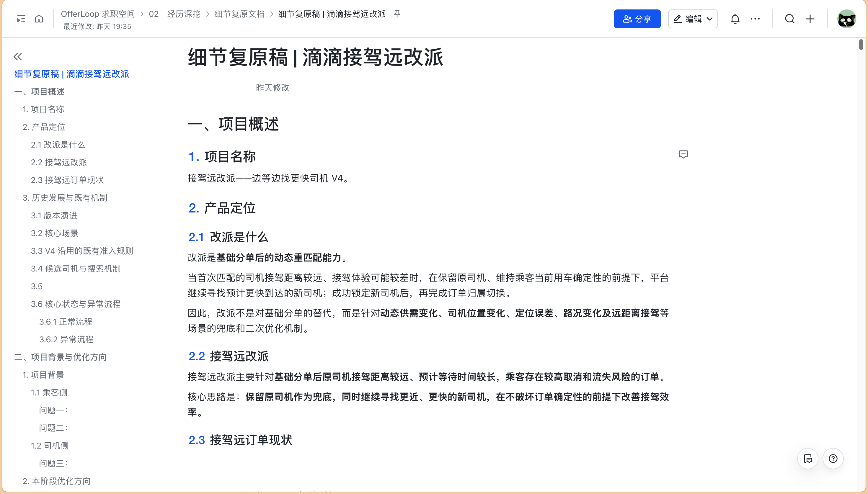Jump to outline 1.2 司机侧
Viewport: 868px width, 494px height.
pos(50,446)
